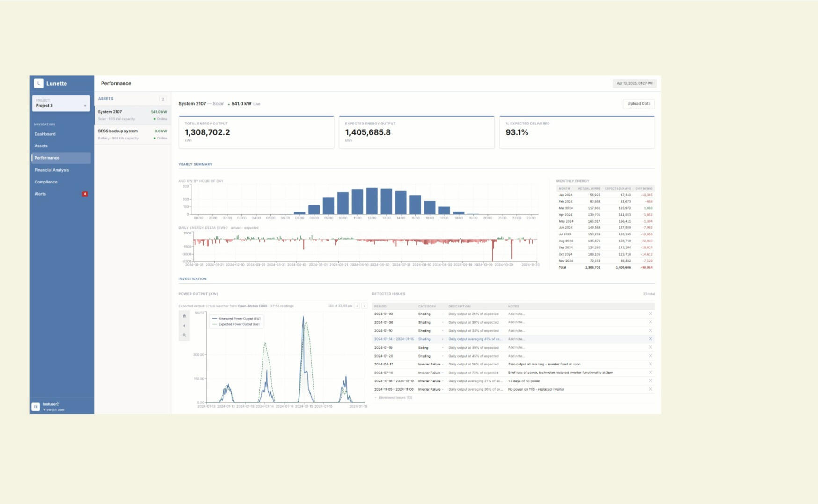Click the zoom magnifier icon on power chart
818x504 pixels.
[184, 335]
